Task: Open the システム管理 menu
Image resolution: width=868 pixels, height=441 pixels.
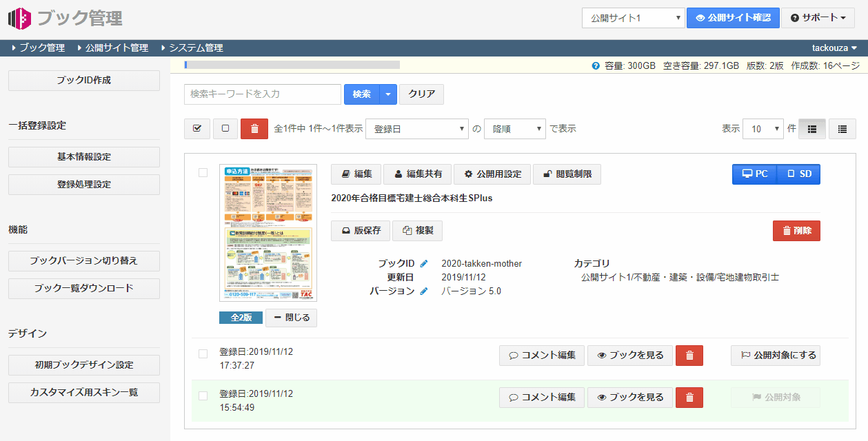Action: 195,48
